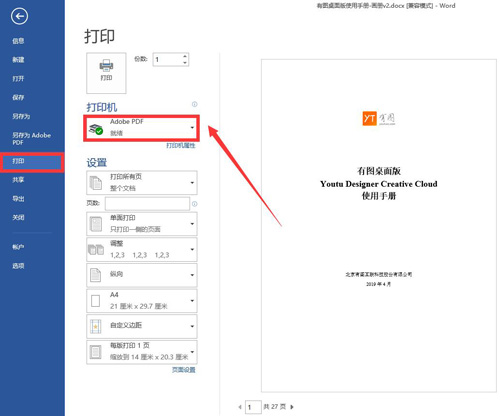
Task: Click the printer icon Print button
Action: pos(106,73)
